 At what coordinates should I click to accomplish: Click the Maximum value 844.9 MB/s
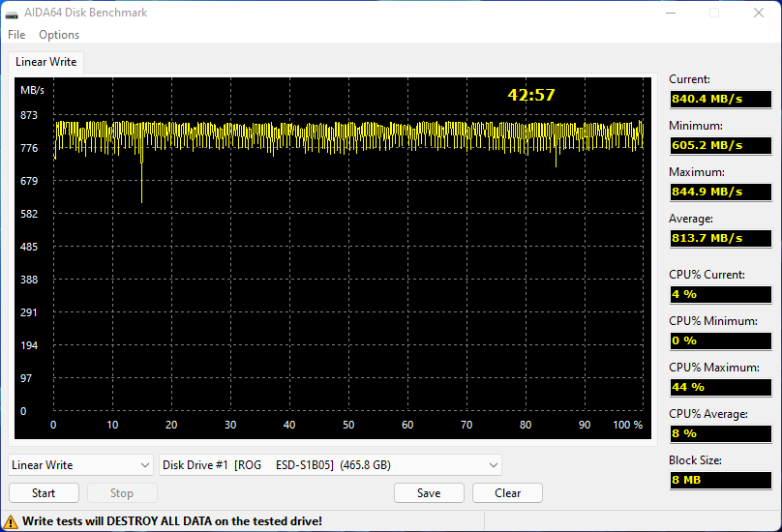pos(721,192)
